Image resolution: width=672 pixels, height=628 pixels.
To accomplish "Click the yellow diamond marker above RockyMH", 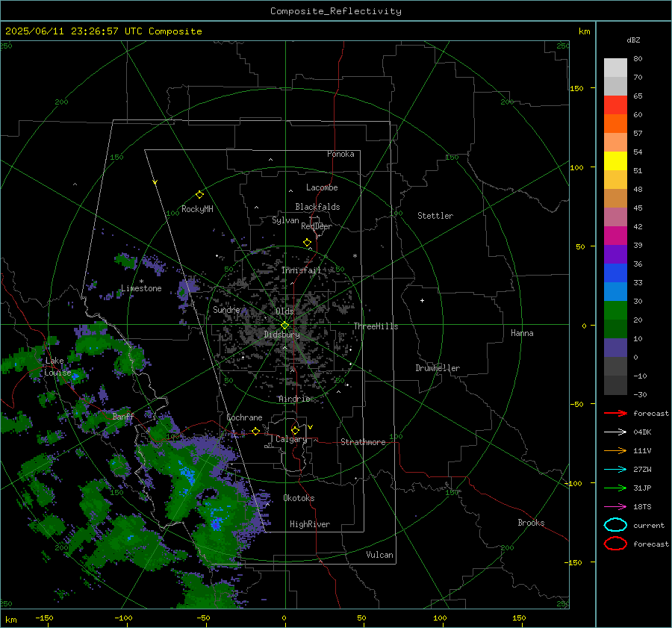I will click(x=199, y=195).
